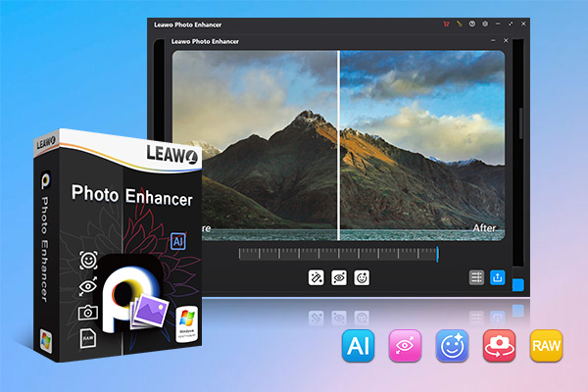Toggle the face enhance smiley tool
Image resolution: width=588 pixels, height=392 pixels.
tap(362, 278)
